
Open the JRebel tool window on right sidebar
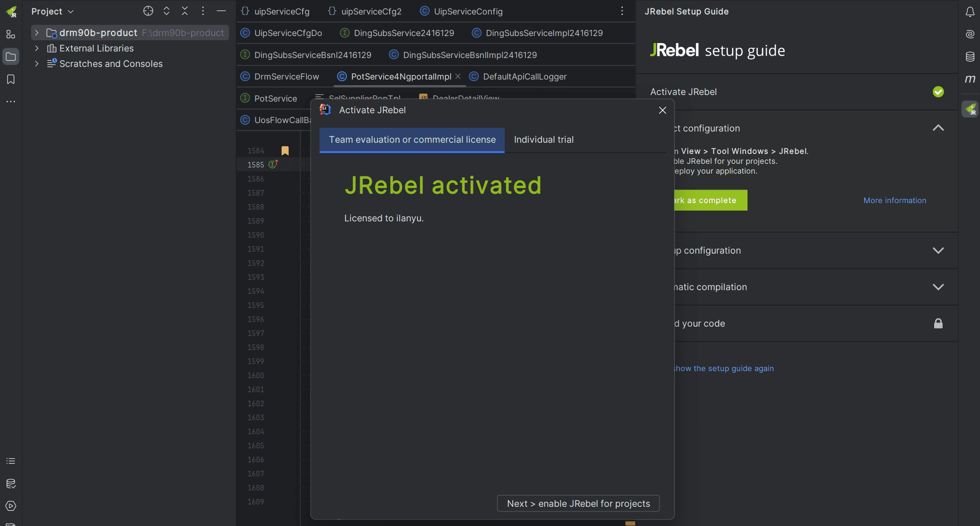pyautogui.click(x=970, y=109)
